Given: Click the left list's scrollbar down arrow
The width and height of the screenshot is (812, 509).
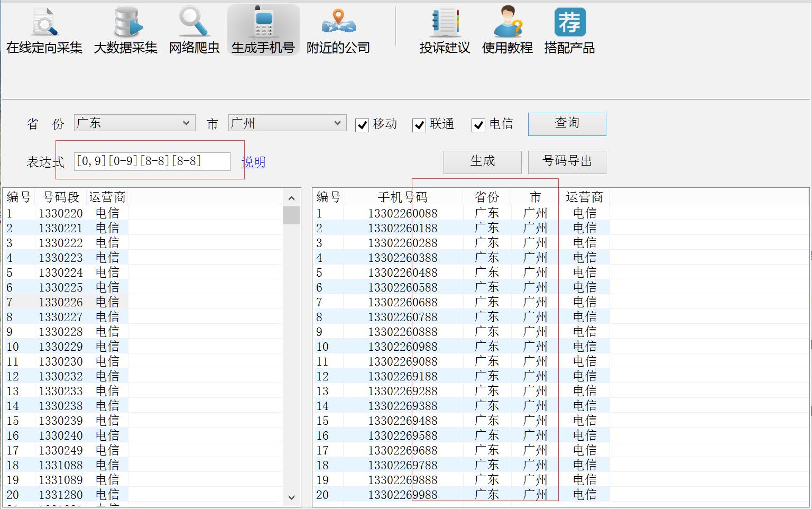Looking at the screenshot, I should [x=291, y=498].
